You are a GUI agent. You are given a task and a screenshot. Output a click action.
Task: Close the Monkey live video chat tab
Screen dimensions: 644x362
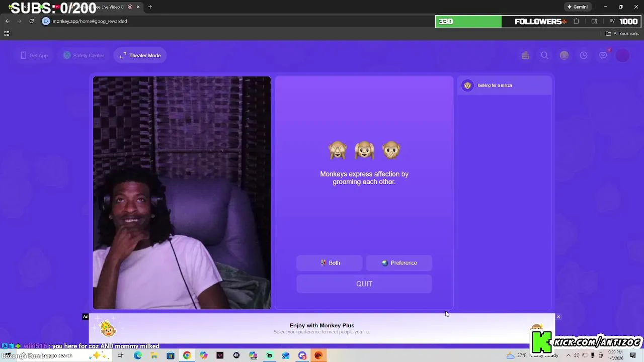(x=138, y=7)
